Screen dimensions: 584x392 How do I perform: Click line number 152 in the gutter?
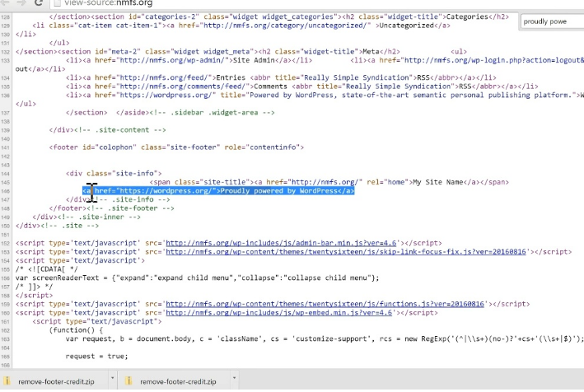click(5, 244)
